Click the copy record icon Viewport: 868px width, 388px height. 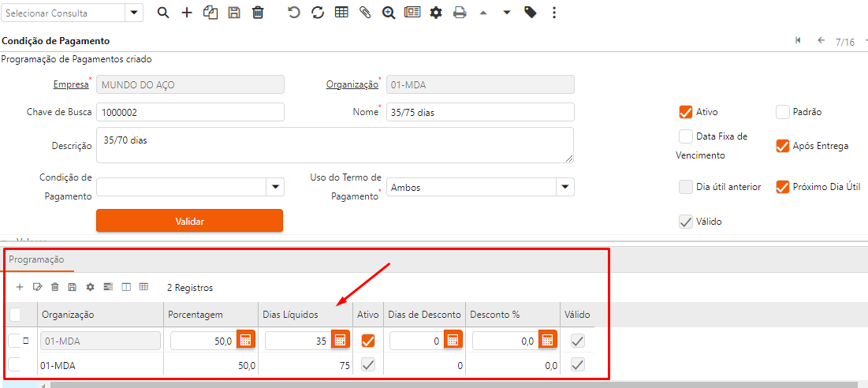[210, 13]
